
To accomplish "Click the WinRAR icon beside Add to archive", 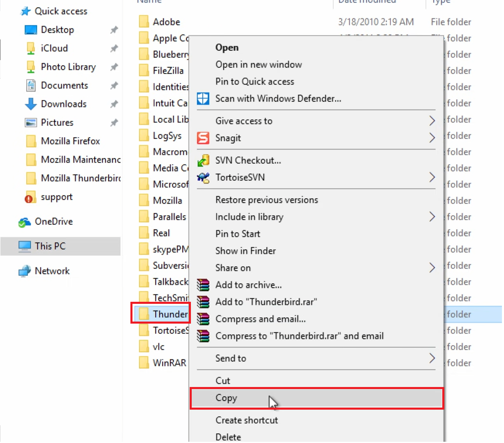I will coord(203,285).
